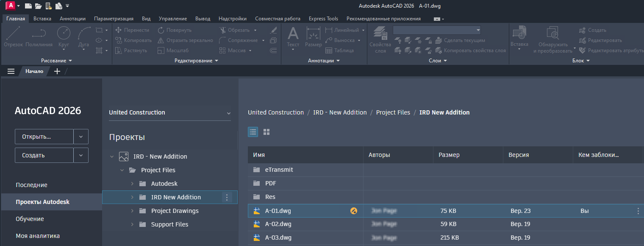Select the A-03.dwg file
Viewport: 644px width, 246px height.
pos(446,238)
